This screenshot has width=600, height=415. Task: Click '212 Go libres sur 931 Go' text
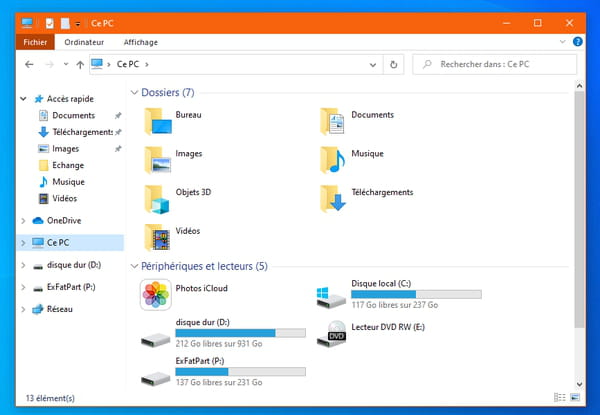(219, 343)
